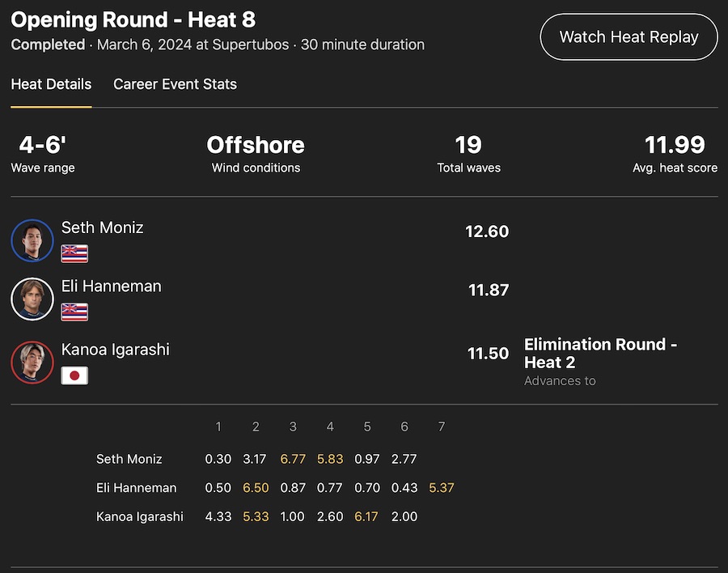The width and height of the screenshot is (728, 573).
Task: Click the Hawaii flag under Eli Hanneman
Action: (74, 312)
